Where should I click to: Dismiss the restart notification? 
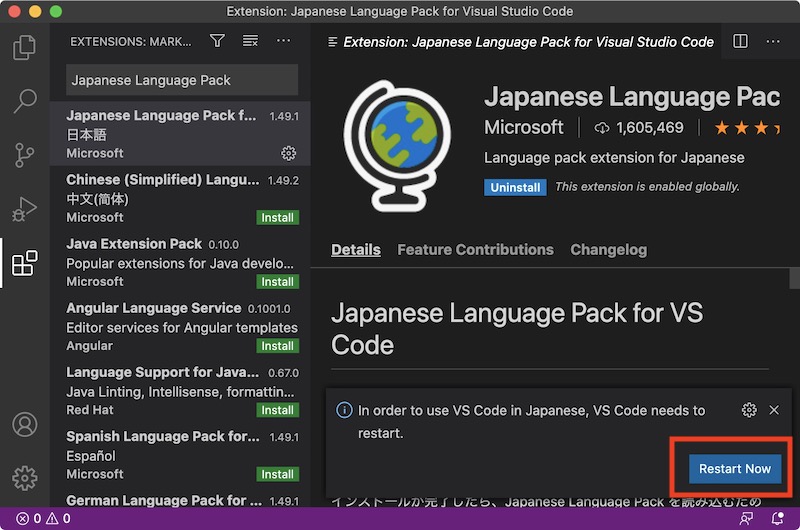pos(774,410)
